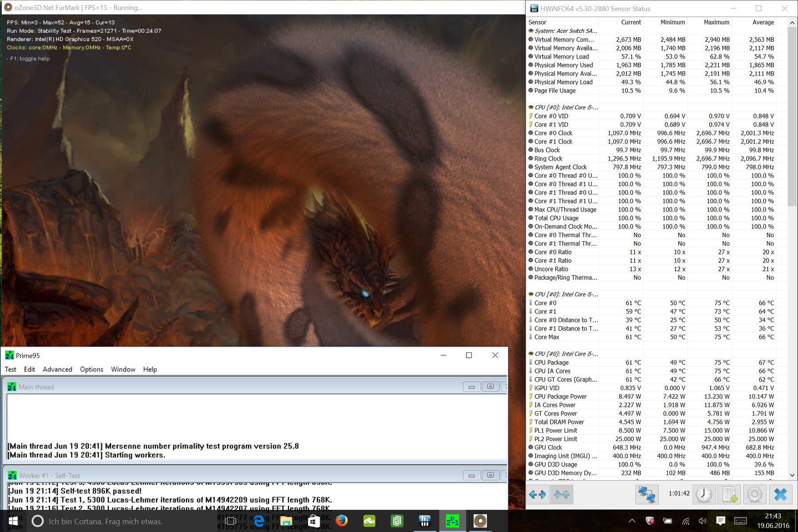Open the Action Center notification icon
798x532 pixels.
coord(721,521)
